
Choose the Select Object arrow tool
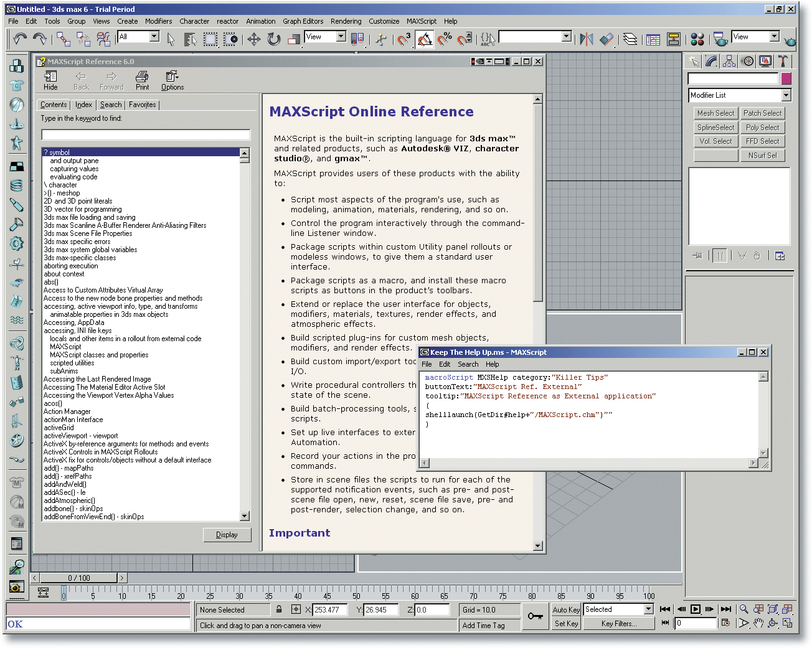coord(171,39)
